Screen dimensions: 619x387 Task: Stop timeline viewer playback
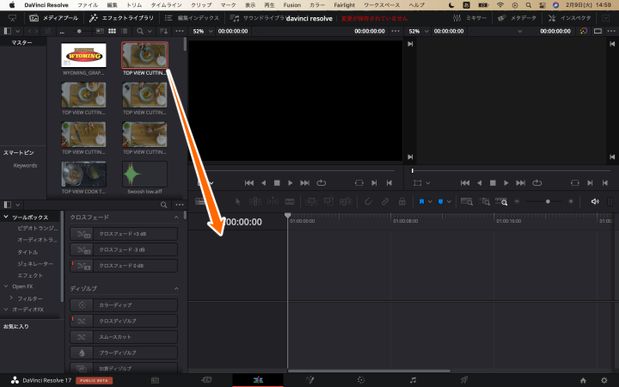[x=493, y=183]
